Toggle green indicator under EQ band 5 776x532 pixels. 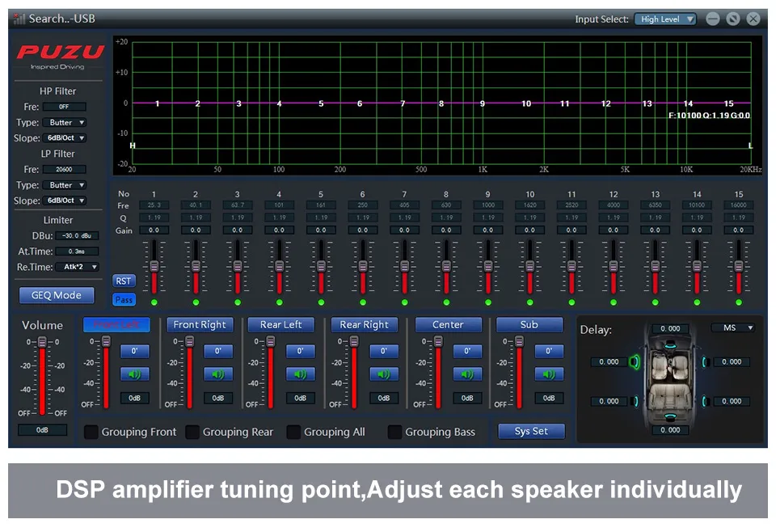click(321, 302)
